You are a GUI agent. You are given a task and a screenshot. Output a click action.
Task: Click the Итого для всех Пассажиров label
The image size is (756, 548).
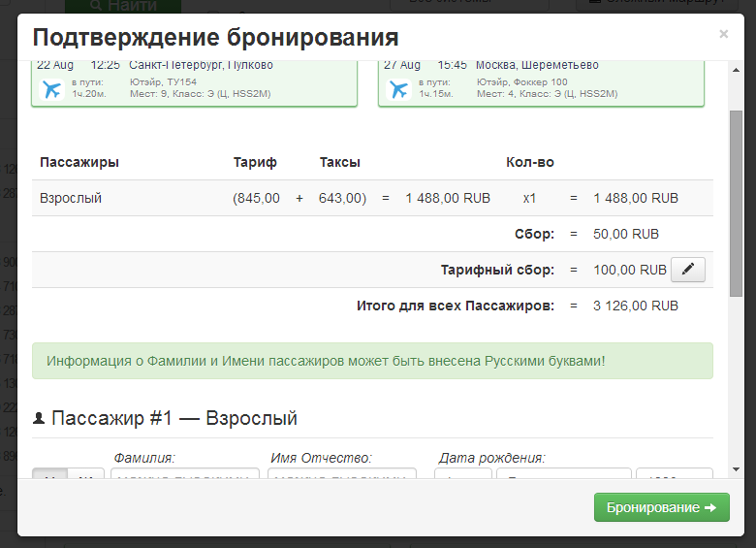click(x=456, y=306)
